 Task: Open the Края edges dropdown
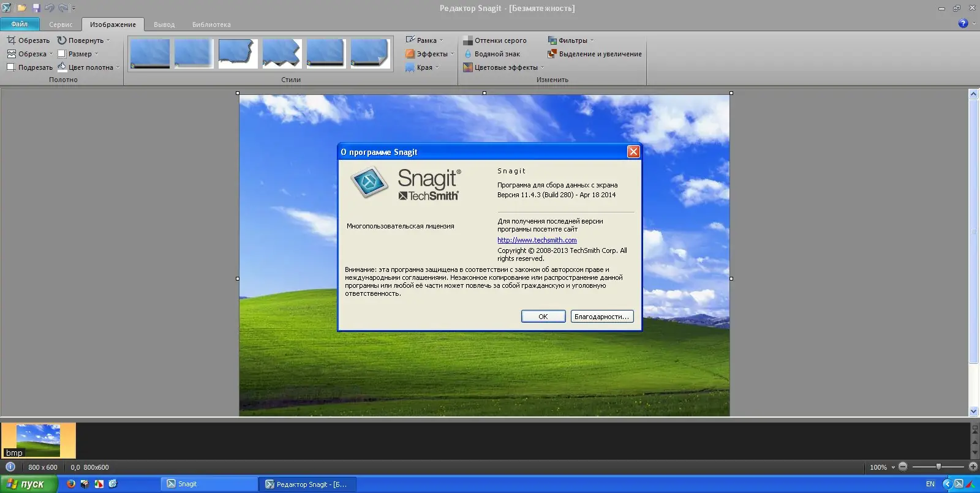pos(437,67)
